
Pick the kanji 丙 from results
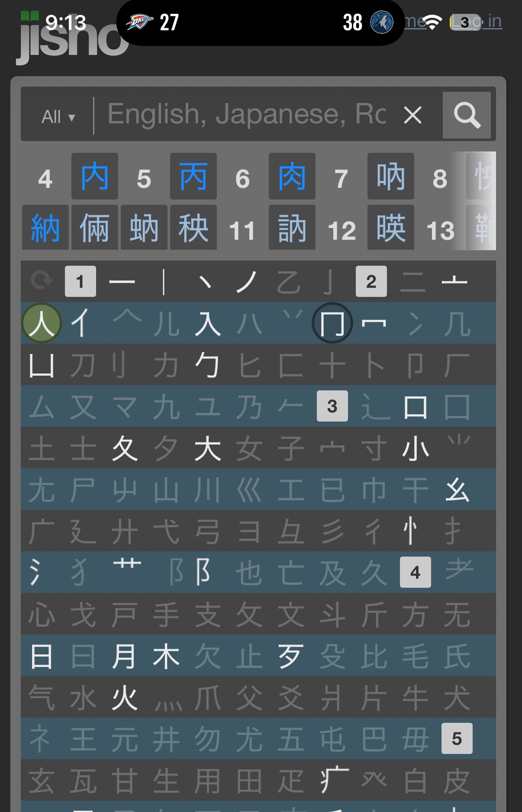pos(193,177)
